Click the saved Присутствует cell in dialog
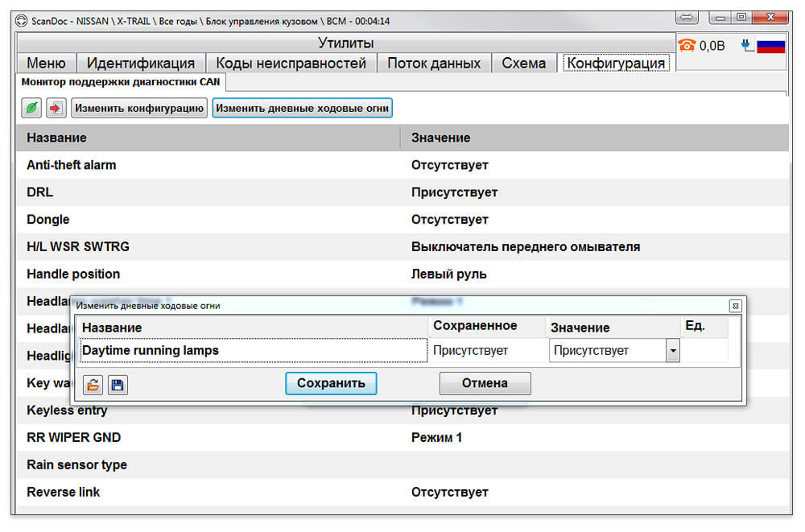This screenshot has height=532, width=805. (488, 351)
